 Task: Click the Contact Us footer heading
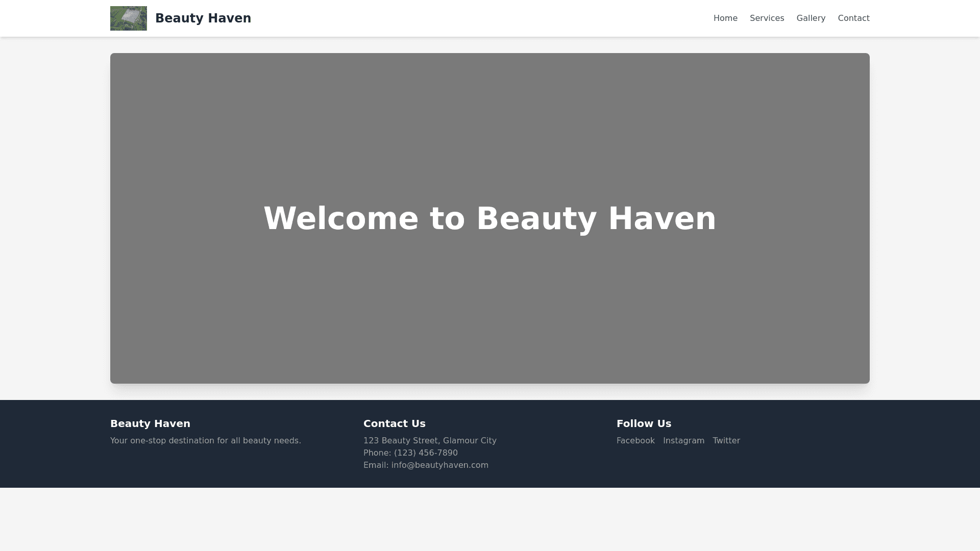click(394, 423)
